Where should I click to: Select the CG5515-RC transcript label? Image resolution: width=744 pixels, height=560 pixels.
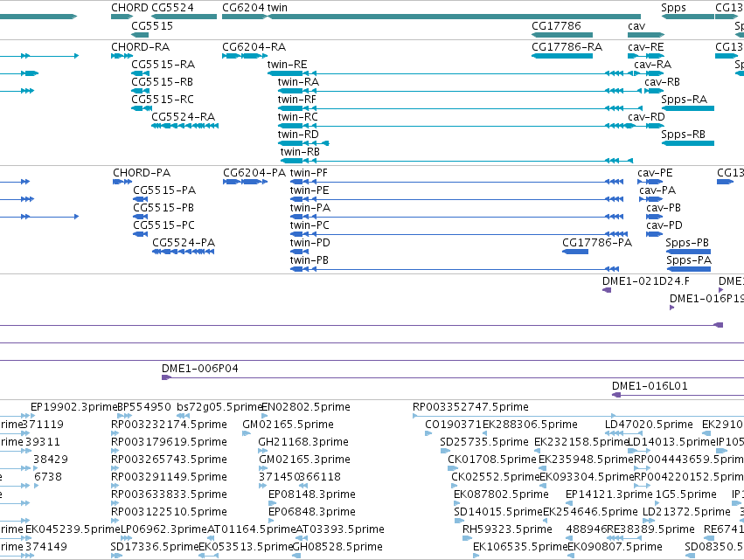163,100
